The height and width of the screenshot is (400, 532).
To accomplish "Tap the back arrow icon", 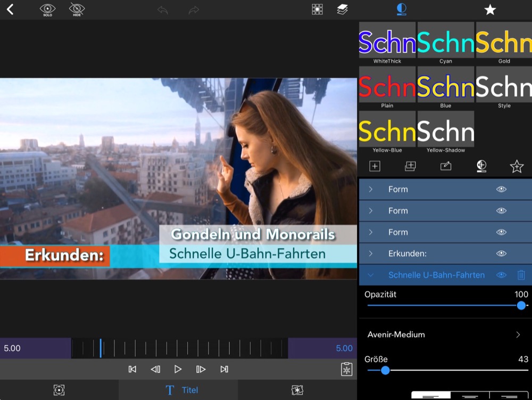I will (x=10, y=9).
